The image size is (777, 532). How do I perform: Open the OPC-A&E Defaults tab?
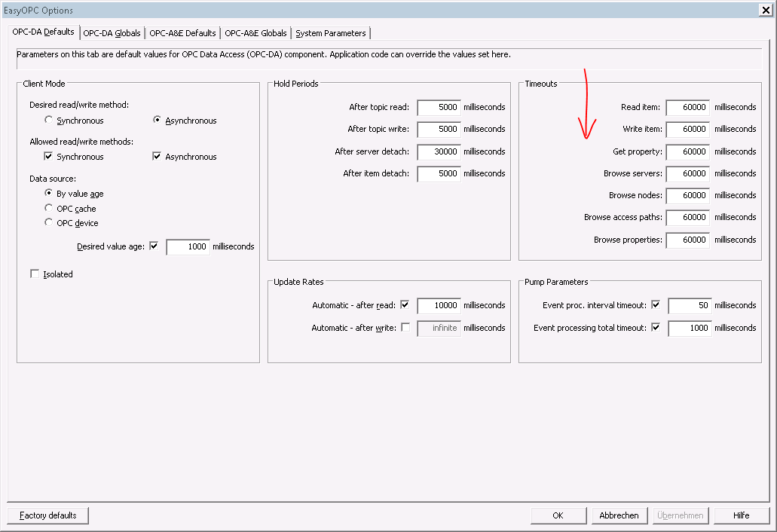tap(182, 33)
